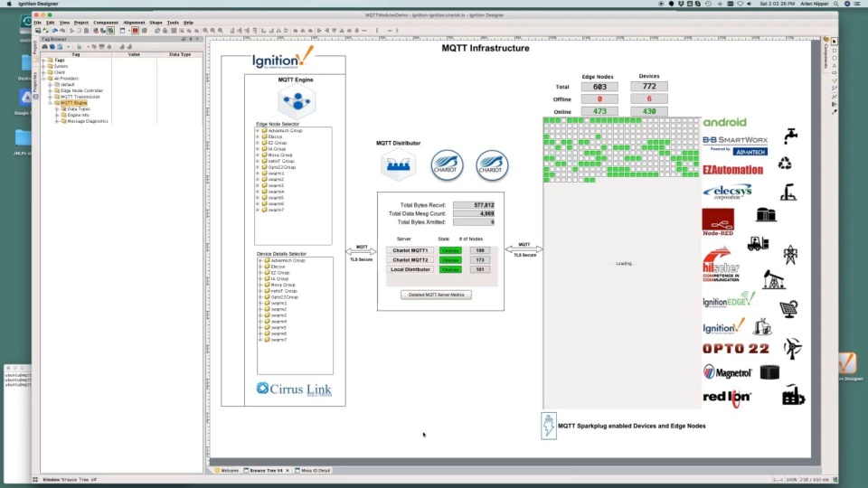Click the Android logo
The width and height of the screenshot is (868, 488).
[x=725, y=122]
